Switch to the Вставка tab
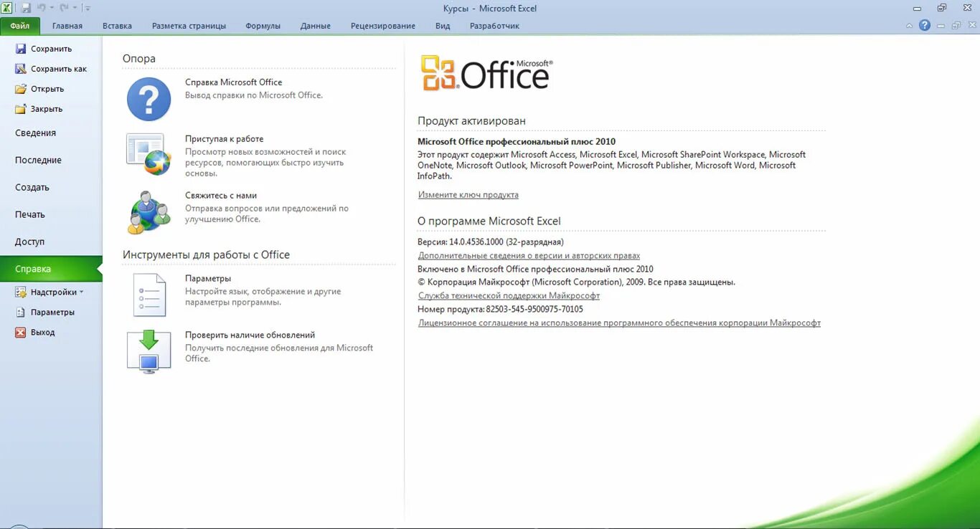The image size is (980, 529). coord(117,26)
